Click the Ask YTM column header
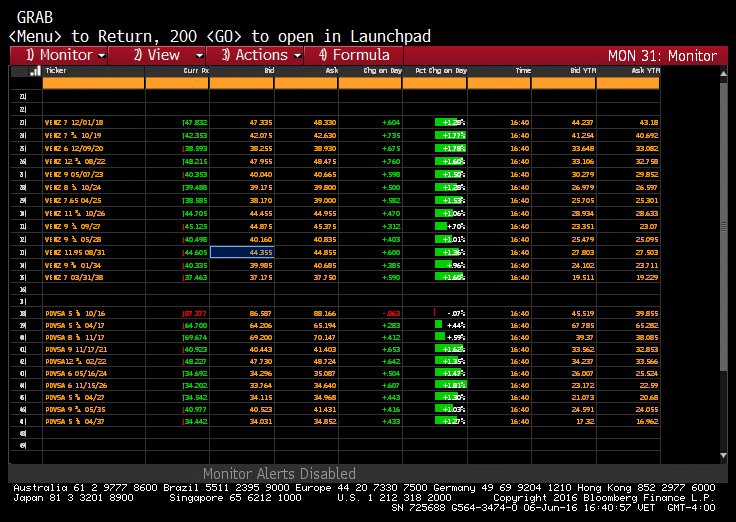 point(646,70)
